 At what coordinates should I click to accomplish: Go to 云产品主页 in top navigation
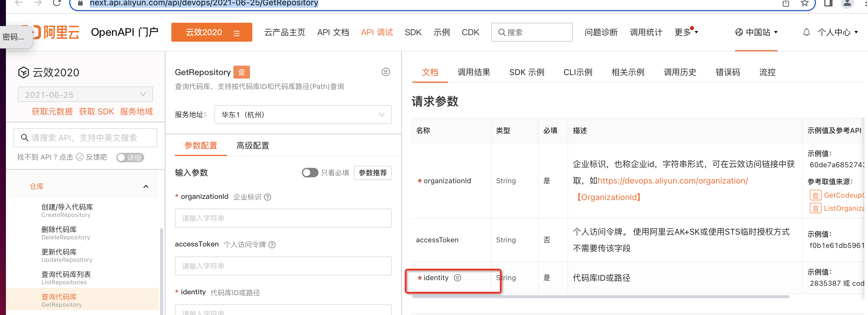point(285,32)
